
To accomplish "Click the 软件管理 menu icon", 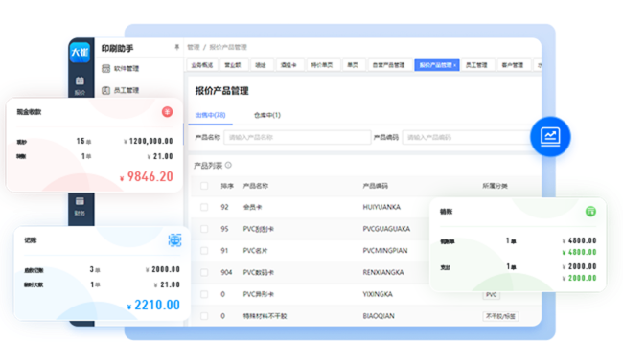I will pos(105,68).
